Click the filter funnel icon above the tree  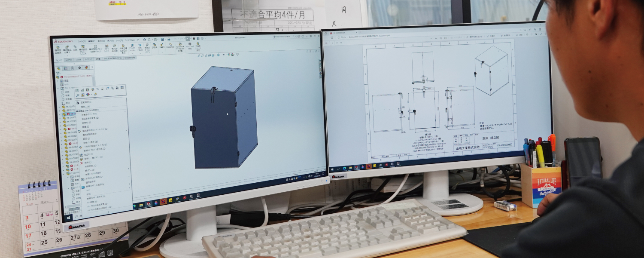[x=58, y=72]
